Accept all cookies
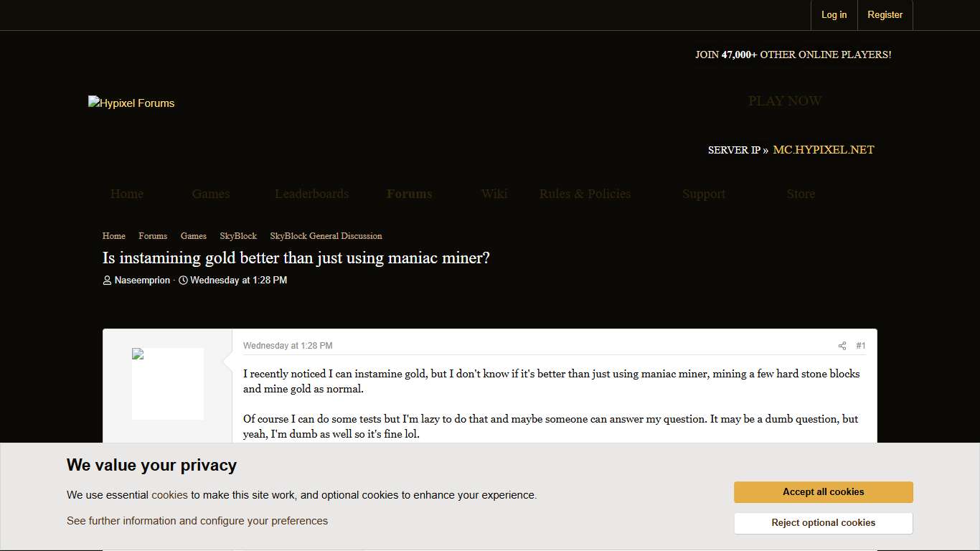The width and height of the screenshot is (980, 551). 823,491
